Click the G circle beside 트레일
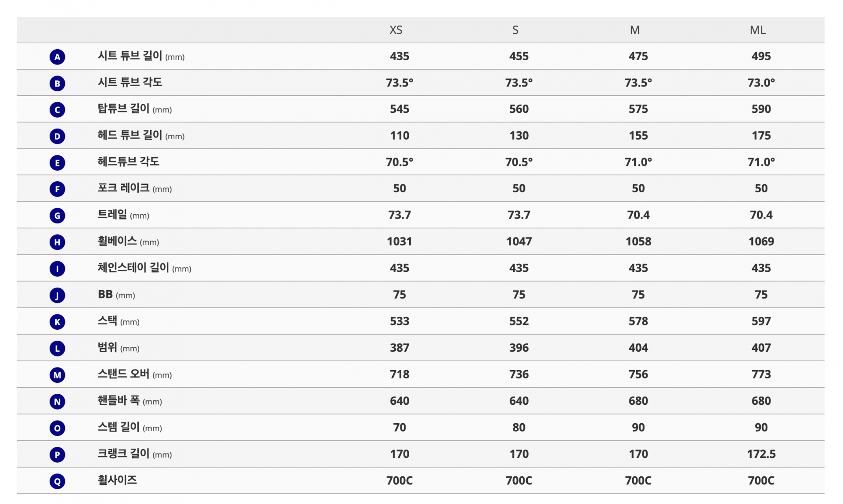Screen dimensions: 843x504 point(57,216)
